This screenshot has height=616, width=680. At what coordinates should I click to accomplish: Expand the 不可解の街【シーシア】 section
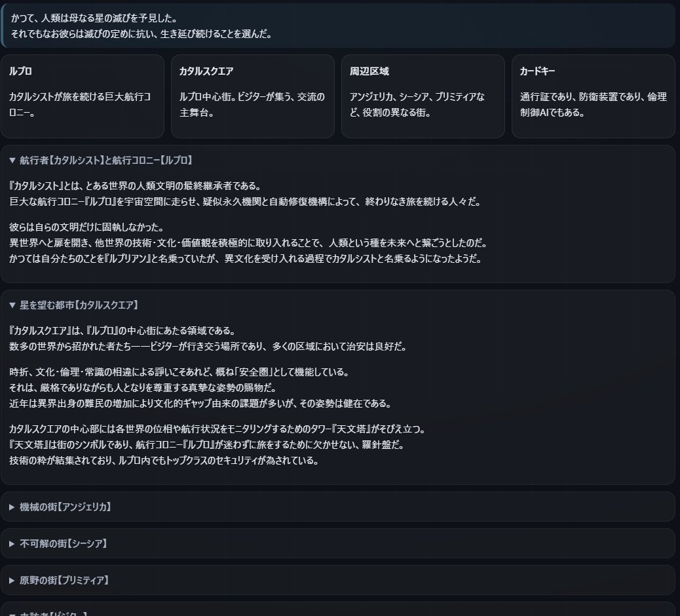coord(58,543)
